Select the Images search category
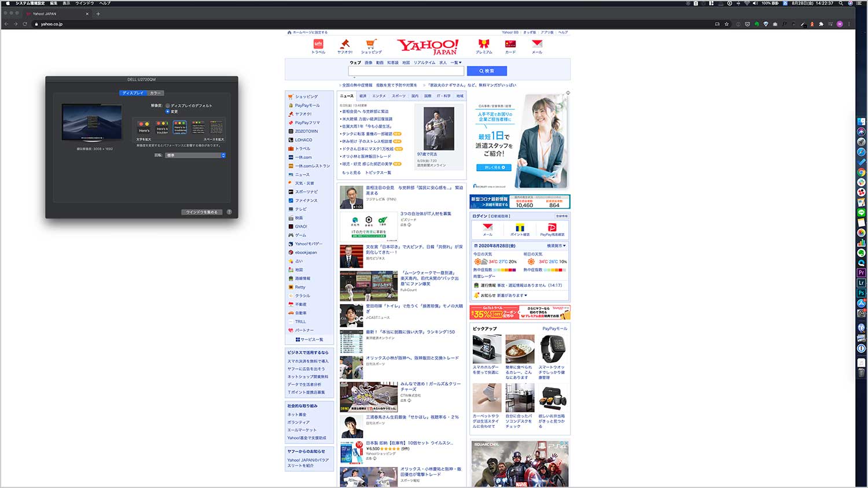Screen dimensions: 868x488 369,62
